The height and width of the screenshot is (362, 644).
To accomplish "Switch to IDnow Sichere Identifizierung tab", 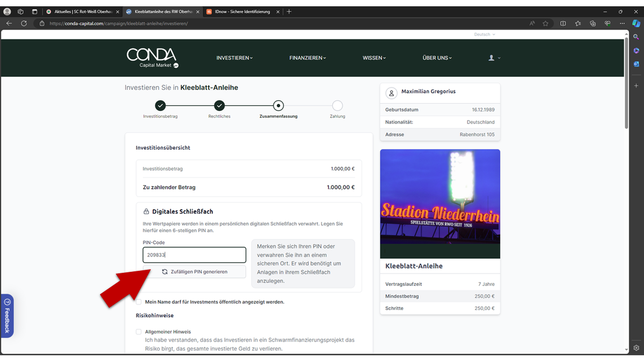I will click(244, 11).
